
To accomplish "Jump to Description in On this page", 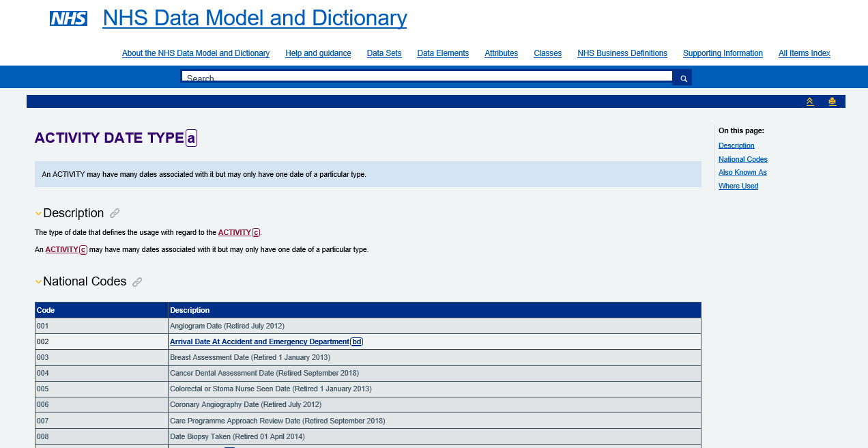I will coord(736,145).
